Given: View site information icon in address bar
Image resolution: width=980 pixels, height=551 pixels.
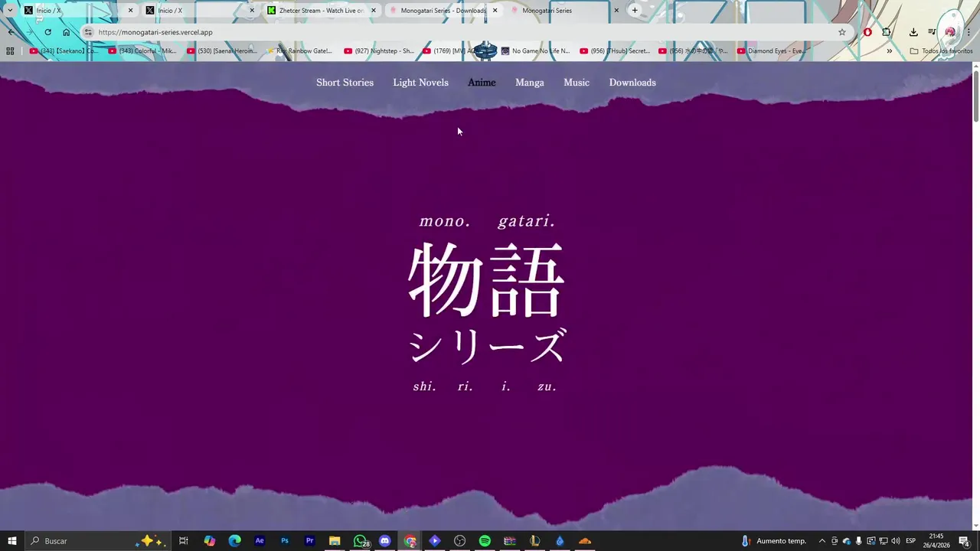Looking at the screenshot, I should [88, 32].
